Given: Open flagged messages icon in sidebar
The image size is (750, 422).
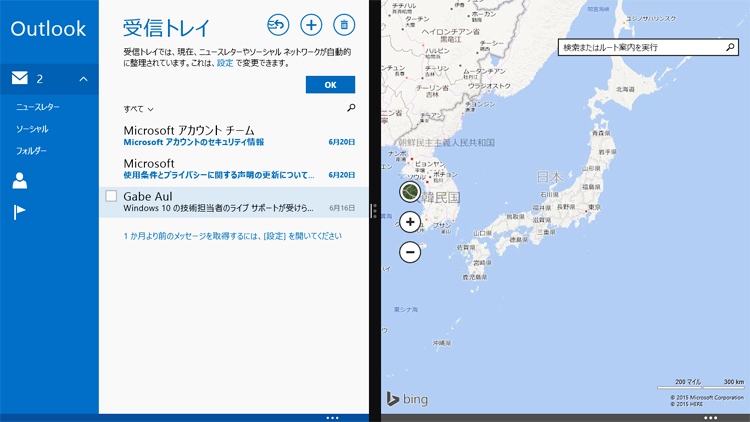Looking at the screenshot, I should tap(19, 212).
